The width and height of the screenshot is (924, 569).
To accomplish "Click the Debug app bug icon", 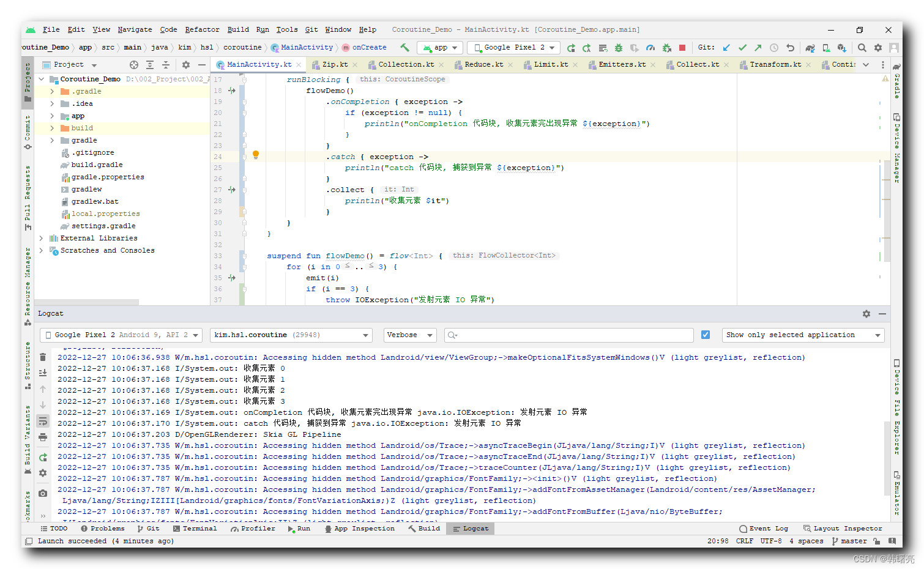I will 619,48.
